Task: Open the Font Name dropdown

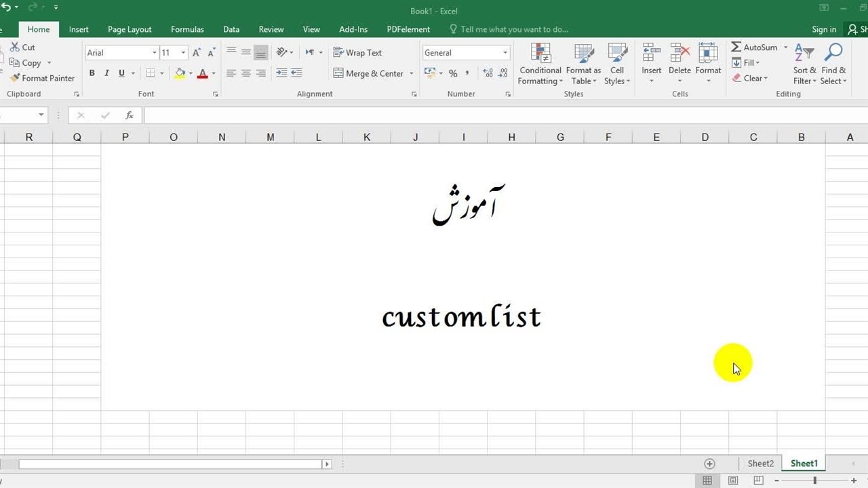Action: click(154, 52)
